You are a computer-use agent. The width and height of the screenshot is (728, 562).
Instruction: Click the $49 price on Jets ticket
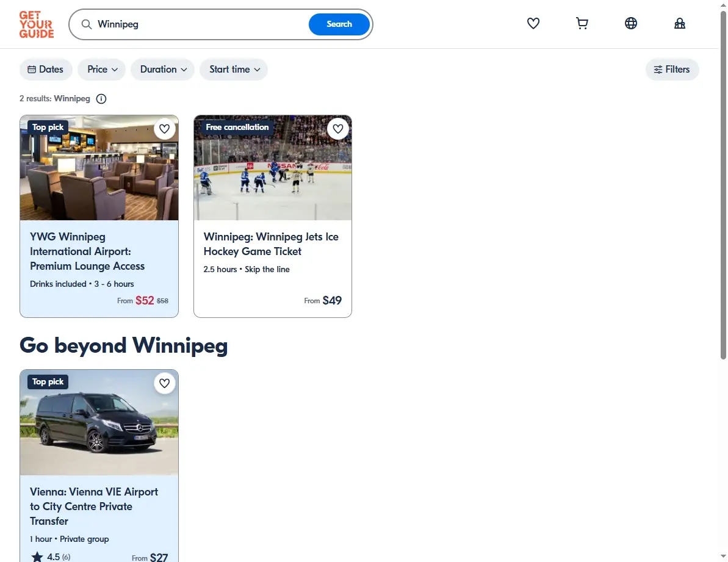[332, 301]
